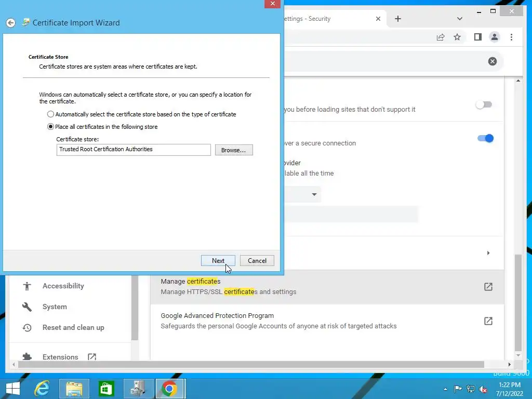Click horizontal scrollbar left arrow
The image size is (532, 399).
pyautogui.click(x=14, y=364)
